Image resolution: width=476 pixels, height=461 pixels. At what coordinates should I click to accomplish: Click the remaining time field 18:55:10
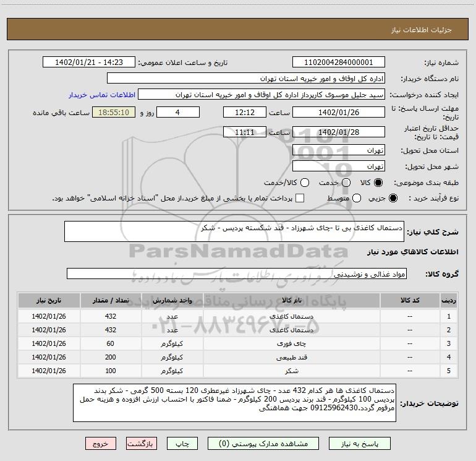pyautogui.click(x=114, y=112)
